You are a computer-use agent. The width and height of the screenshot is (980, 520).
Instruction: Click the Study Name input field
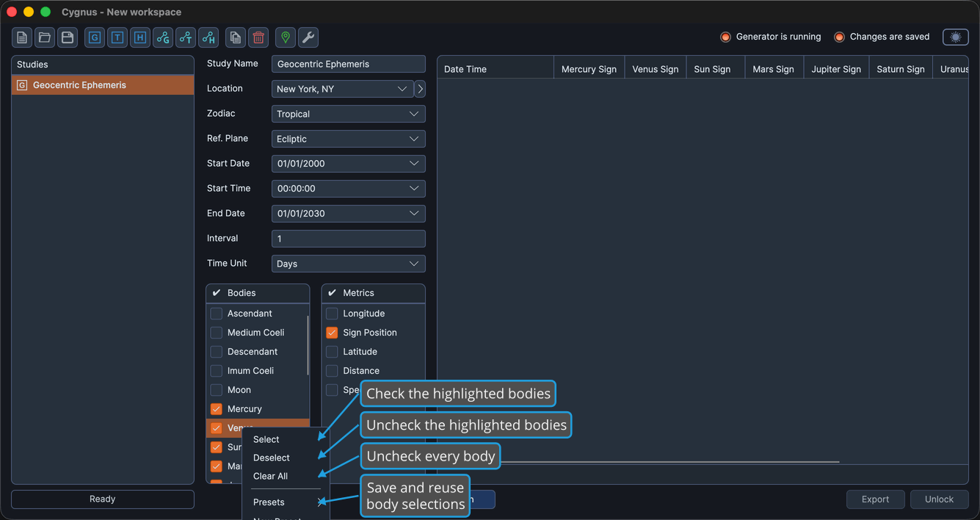pos(348,64)
